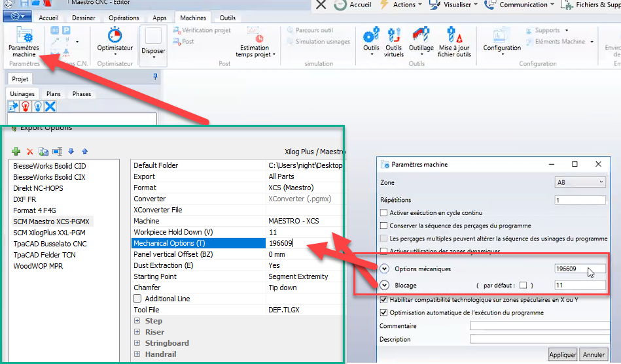Expand Options mécaniques chevron

(384, 269)
